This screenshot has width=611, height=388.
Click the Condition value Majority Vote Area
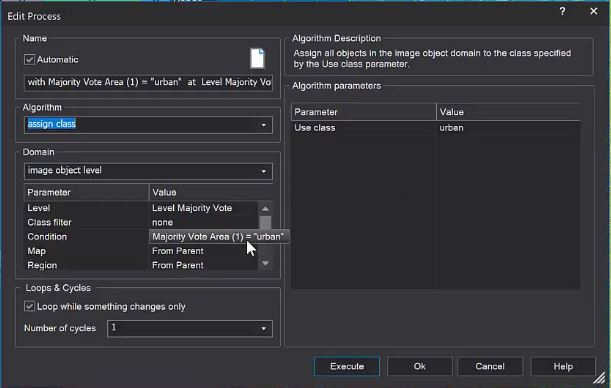pos(218,236)
